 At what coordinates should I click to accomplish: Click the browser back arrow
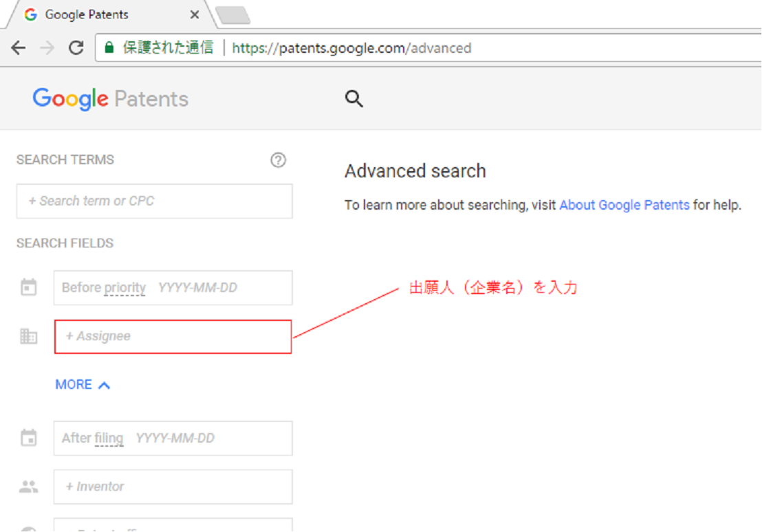pyautogui.click(x=19, y=47)
